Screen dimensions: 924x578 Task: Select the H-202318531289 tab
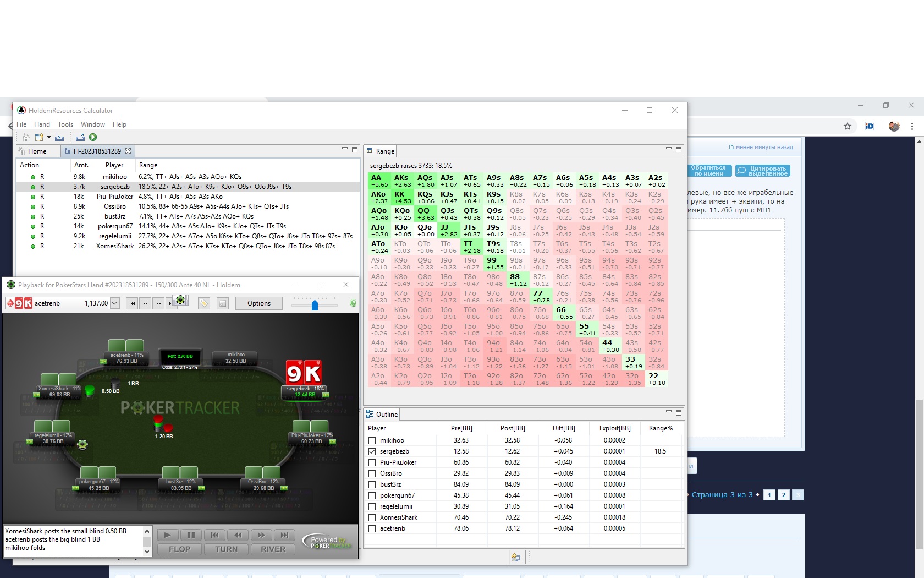click(97, 151)
